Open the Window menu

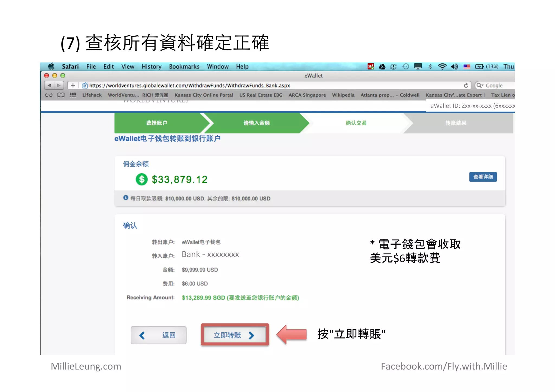click(218, 66)
